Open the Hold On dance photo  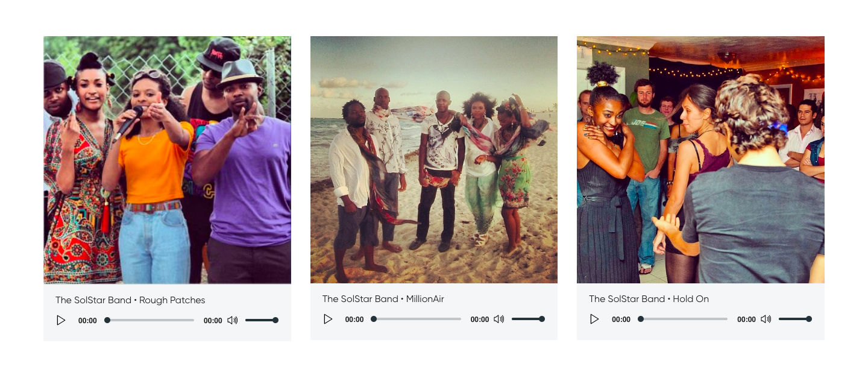point(700,160)
